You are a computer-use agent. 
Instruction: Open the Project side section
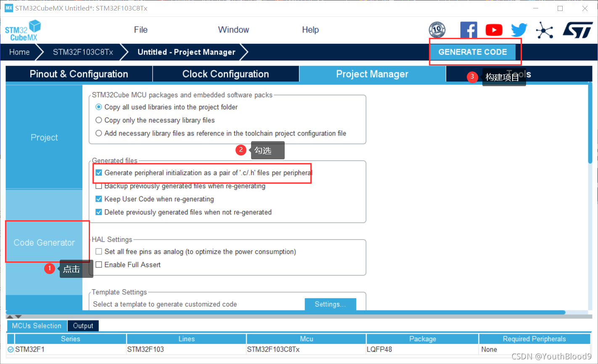point(44,137)
